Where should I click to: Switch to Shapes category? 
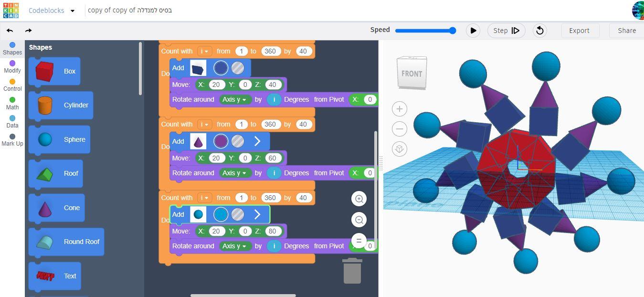coord(12,49)
